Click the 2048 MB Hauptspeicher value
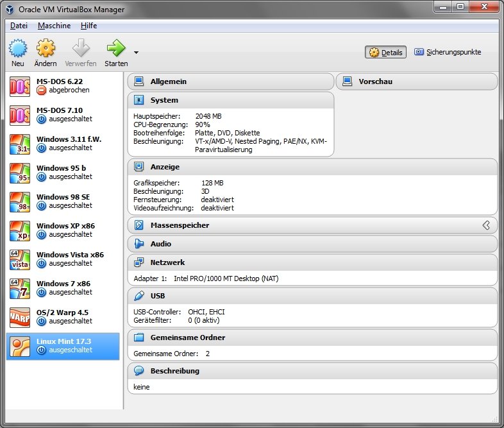The width and height of the screenshot is (504, 428). [x=208, y=116]
